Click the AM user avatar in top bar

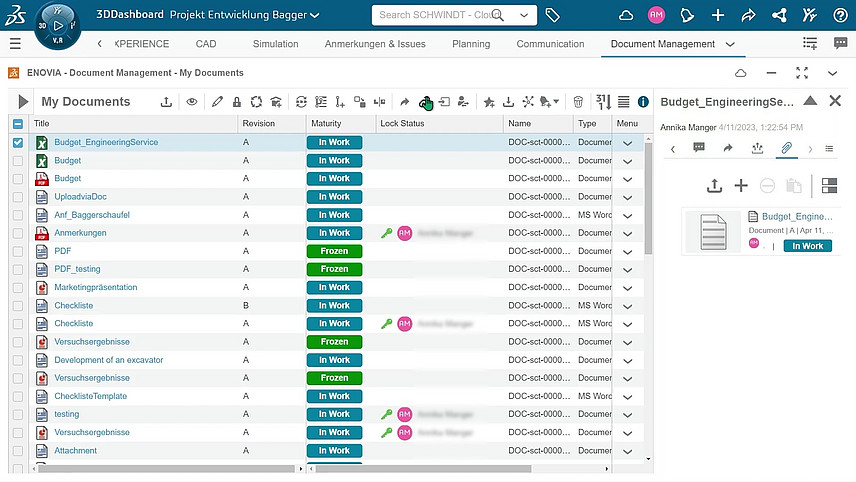point(656,15)
